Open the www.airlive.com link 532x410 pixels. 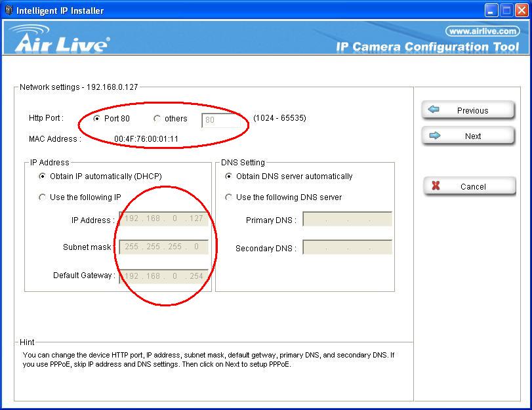482,31
